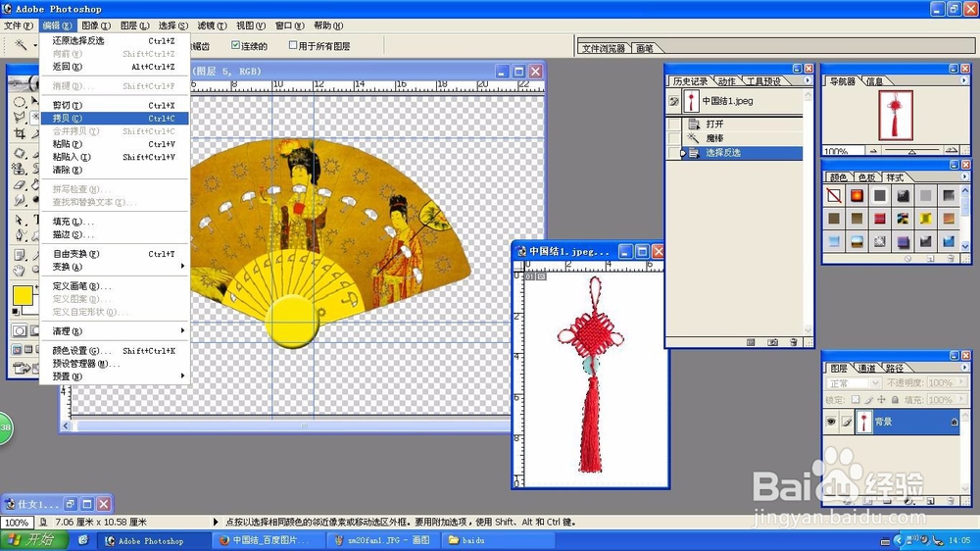Click the navigator thumbnail of Chinese knot
Image resolution: width=980 pixels, height=551 pixels.
(895, 115)
